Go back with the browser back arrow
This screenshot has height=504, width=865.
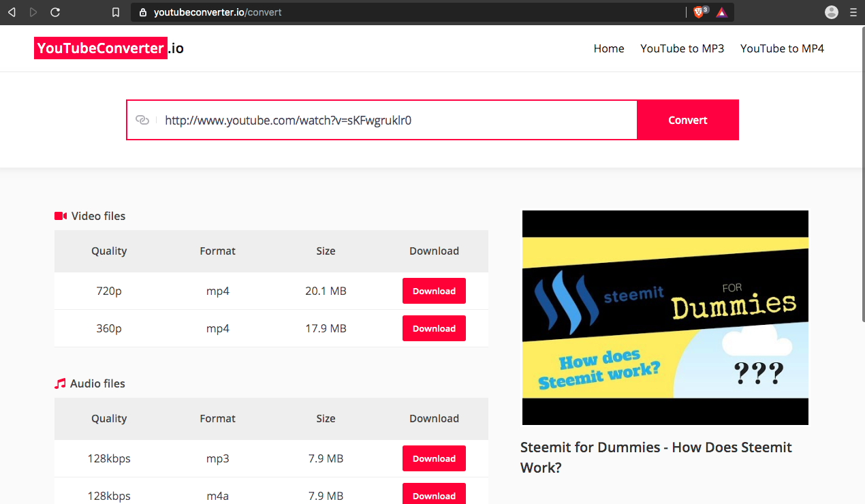pyautogui.click(x=12, y=12)
